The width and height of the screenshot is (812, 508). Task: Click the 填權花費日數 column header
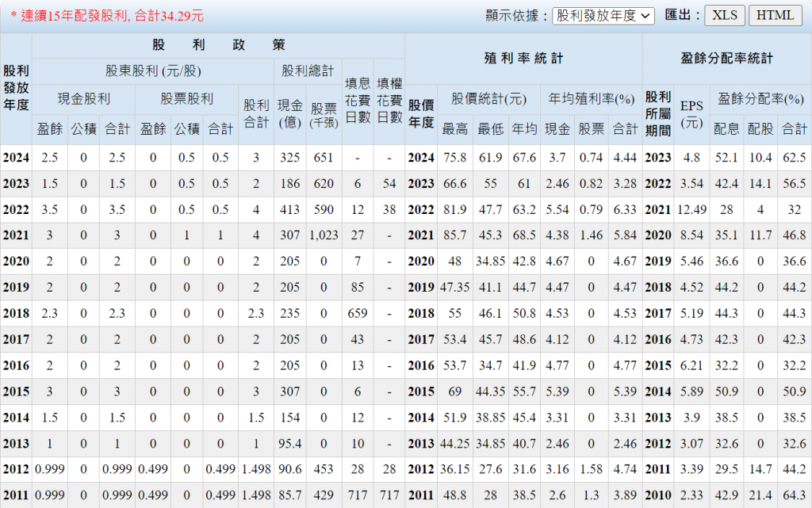[389, 100]
